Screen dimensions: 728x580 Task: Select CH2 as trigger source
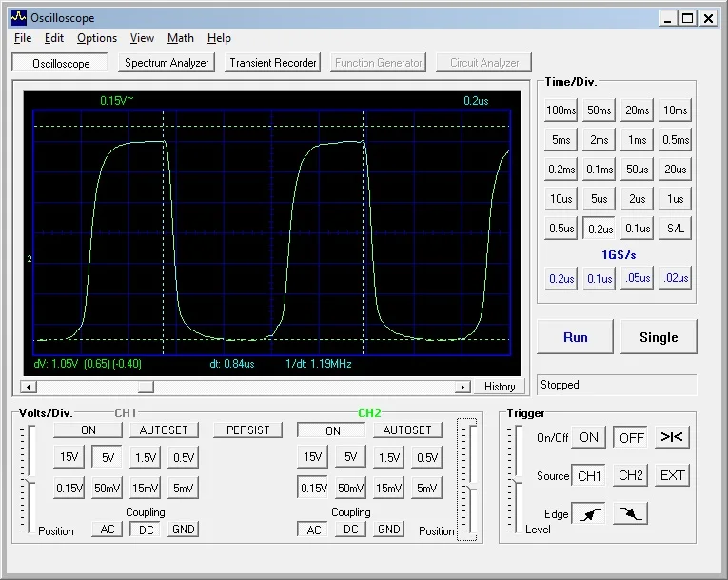pyautogui.click(x=631, y=475)
